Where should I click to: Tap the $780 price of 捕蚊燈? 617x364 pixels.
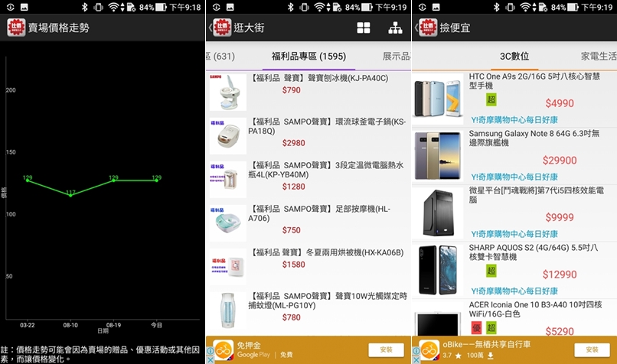point(291,317)
